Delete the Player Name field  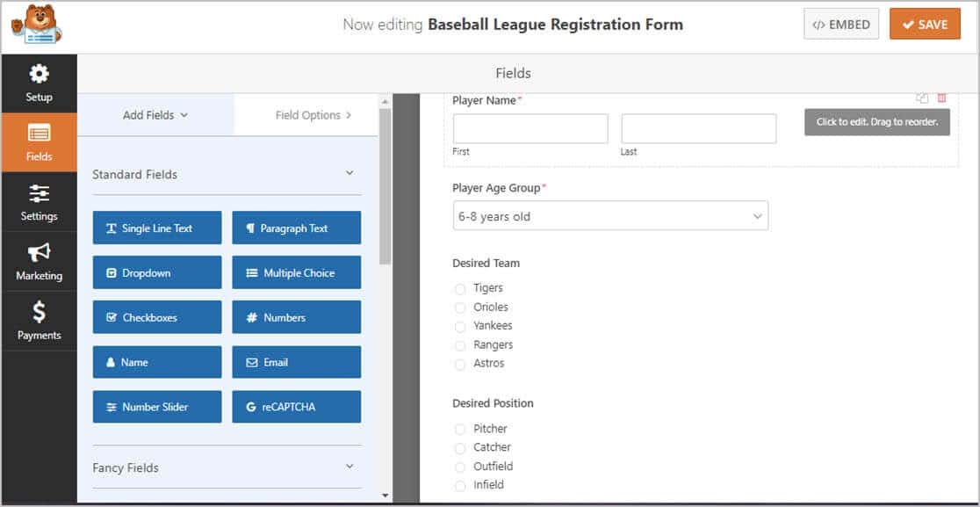[941, 98]
